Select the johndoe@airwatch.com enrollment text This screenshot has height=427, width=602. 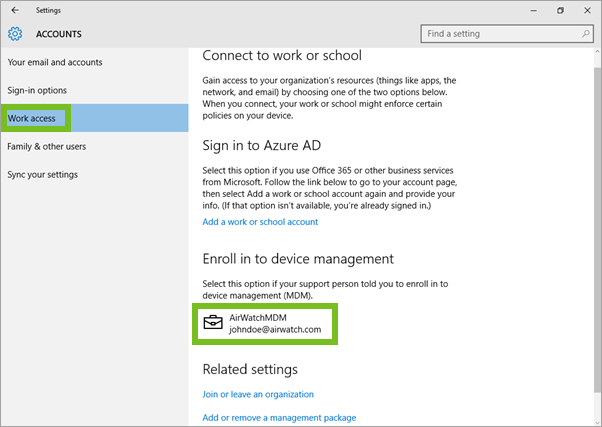pyautogui.click(x=275, y=329)
